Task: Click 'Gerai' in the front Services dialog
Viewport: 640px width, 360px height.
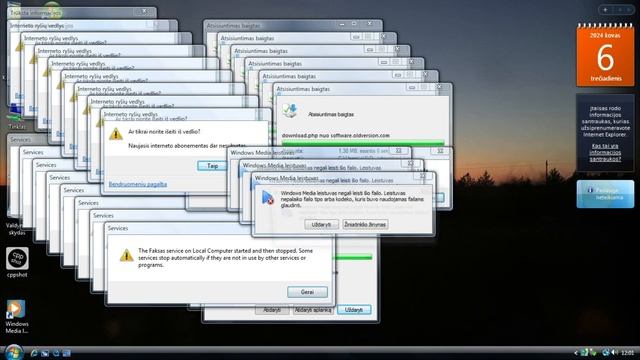Action: [x=307, y=292]
